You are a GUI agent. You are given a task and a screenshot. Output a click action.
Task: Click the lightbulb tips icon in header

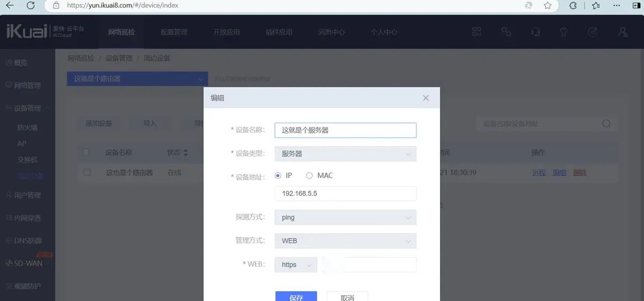pos(563,32)
